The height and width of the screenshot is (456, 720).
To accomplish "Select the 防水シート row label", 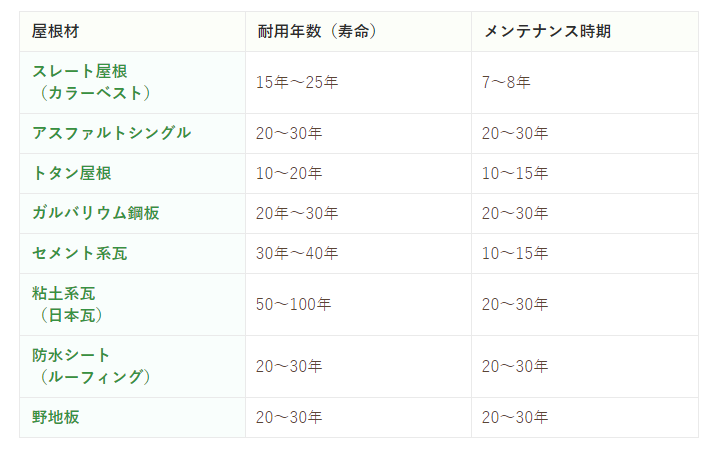I will point(71,355).
